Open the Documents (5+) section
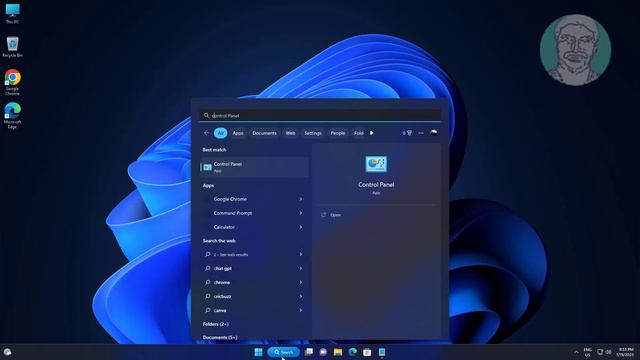Image resolution: width=640 pixels, height=360 pixels. pyautogui.click(x=220, y=337)
